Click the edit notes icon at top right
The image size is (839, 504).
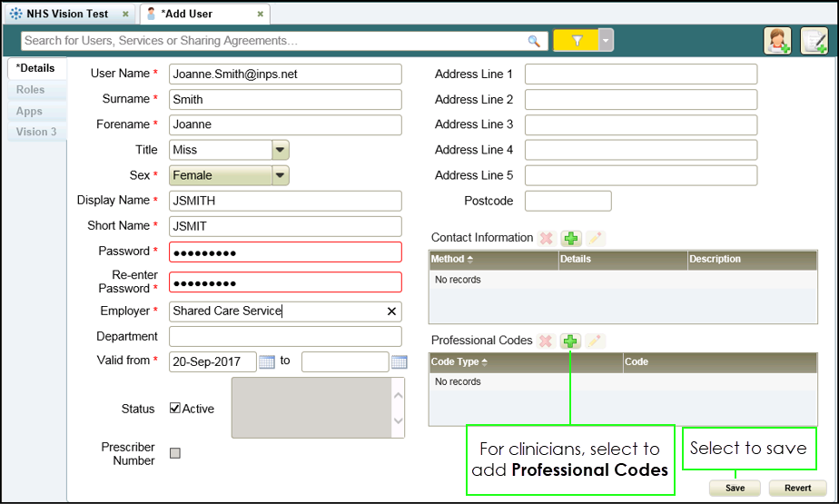(814, 41)
